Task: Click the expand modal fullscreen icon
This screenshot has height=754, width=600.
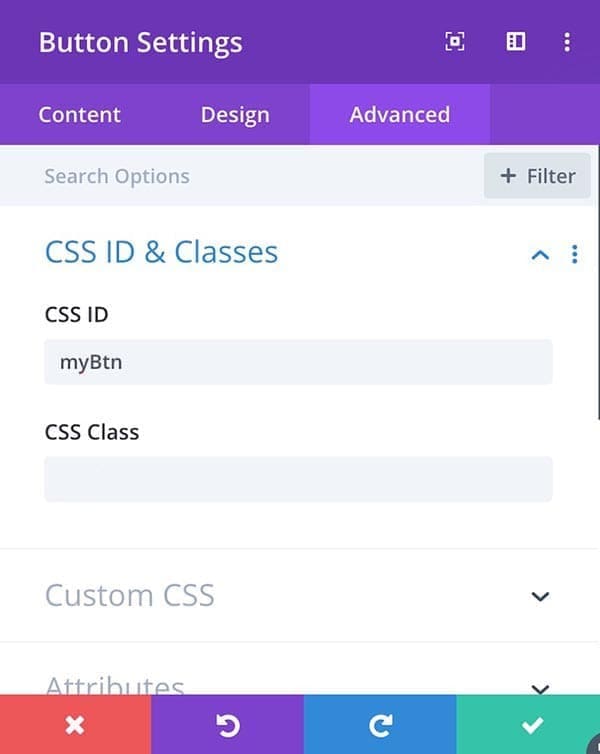Action: point(454,42)
